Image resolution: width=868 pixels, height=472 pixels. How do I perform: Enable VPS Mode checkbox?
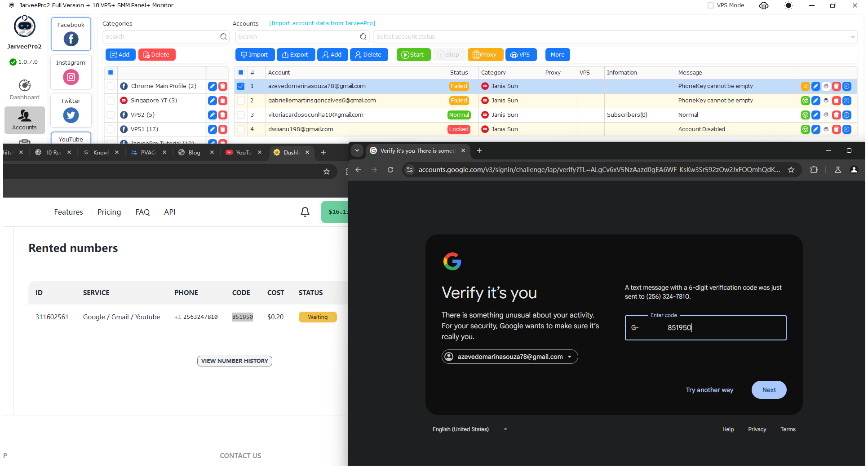(x=711, y=5)
